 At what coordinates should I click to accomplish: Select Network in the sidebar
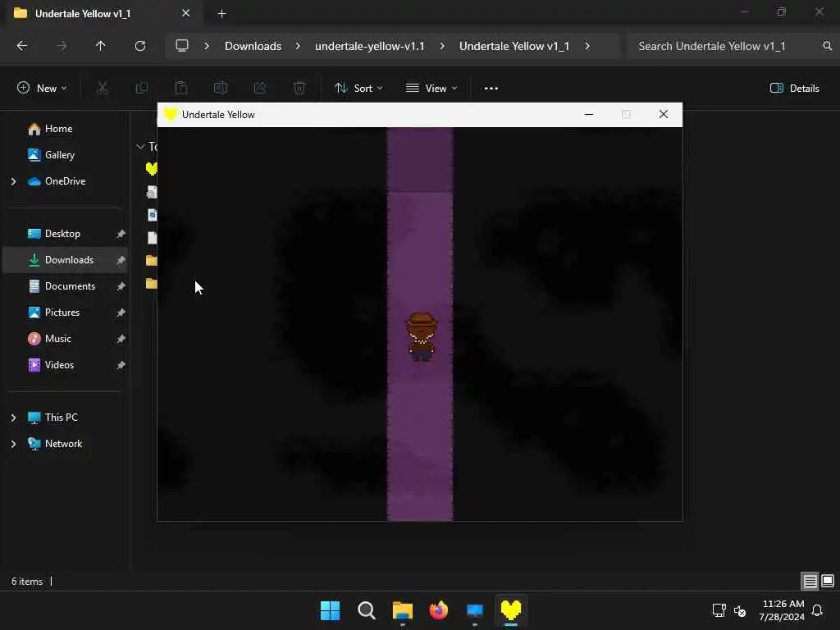pos(63,444)
